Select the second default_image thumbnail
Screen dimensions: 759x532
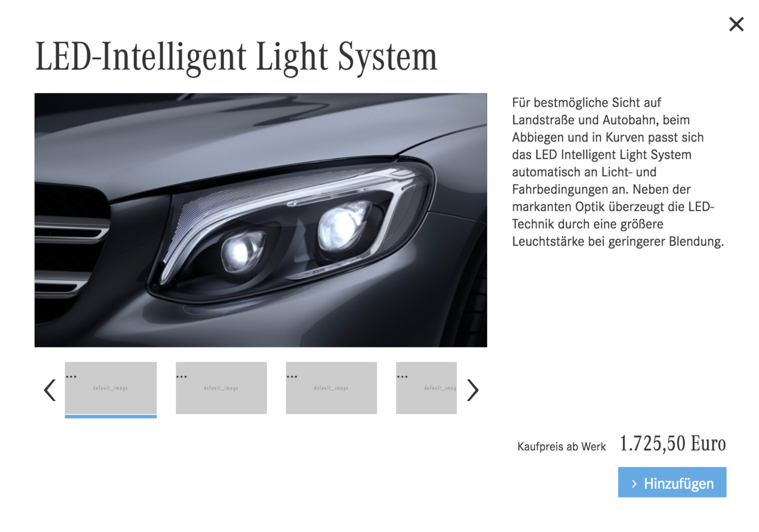coord(221,388)
